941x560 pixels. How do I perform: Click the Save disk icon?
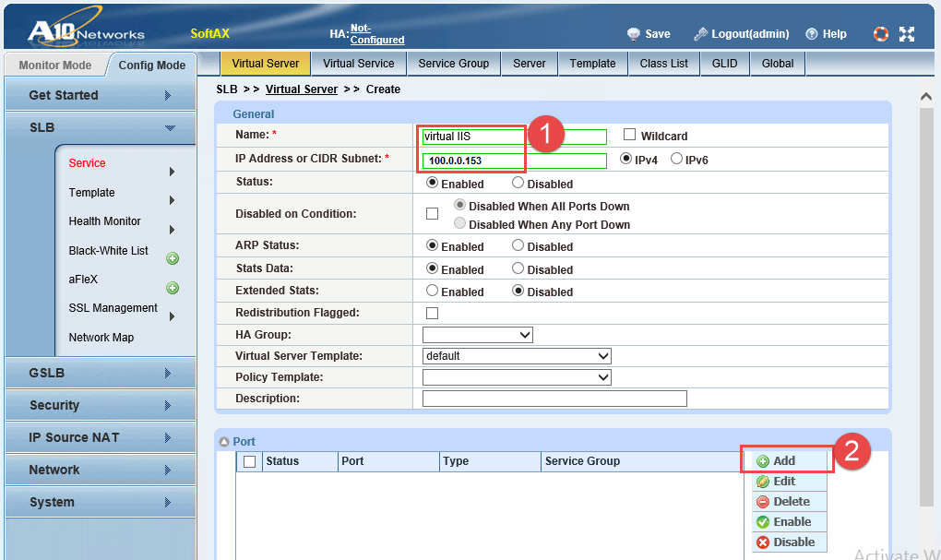pyautogui.click(x=633, y=34)
